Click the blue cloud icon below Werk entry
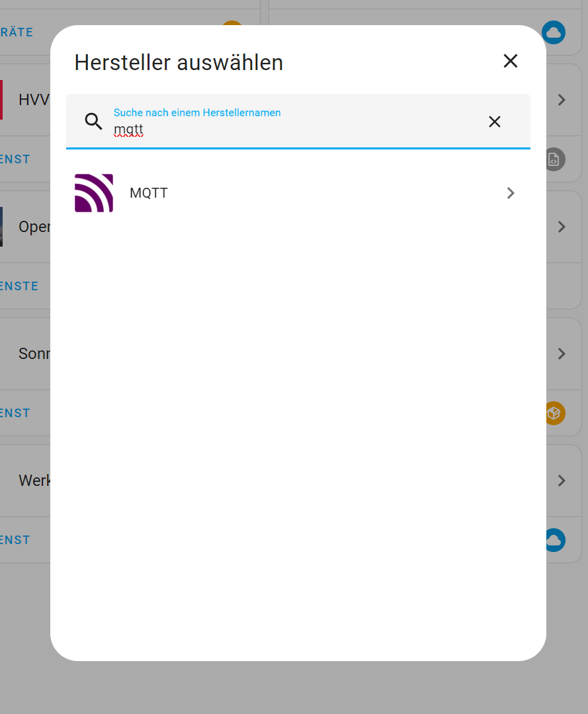588x714 pixels. 555,540
